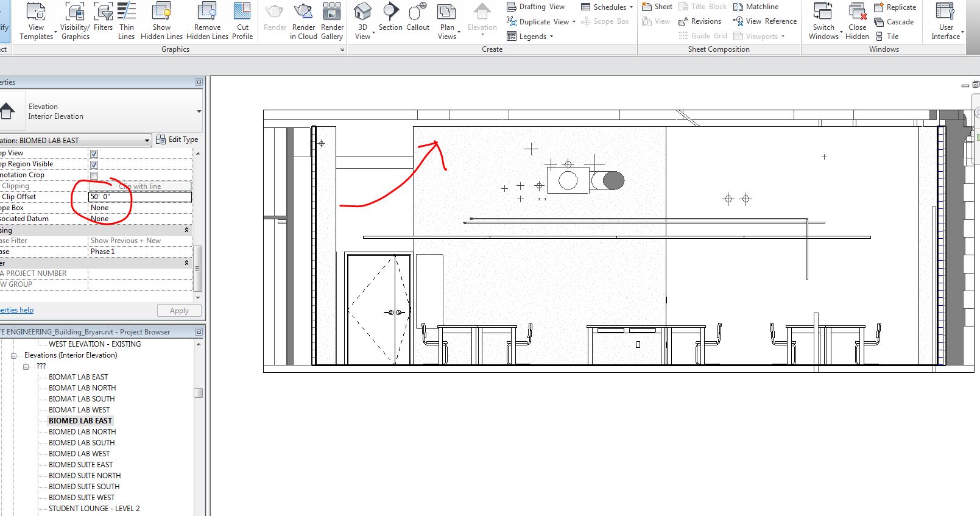Screen dimensions: 980x516
Task: Open the BIOMED LAB EAST view dropdown
Action: [x=147, y=141]
